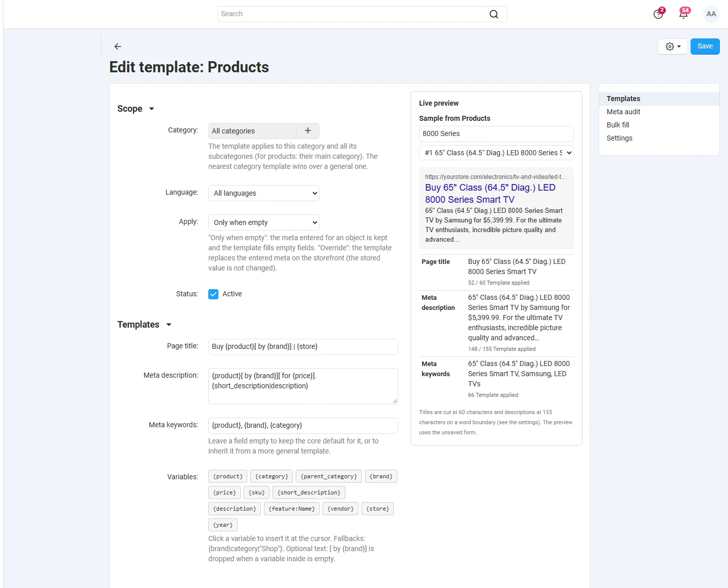Screen dimensions: 728x588
Task: Open Bulk fill in sidebar
Action: pyautogui.click(x=618, y=125)
